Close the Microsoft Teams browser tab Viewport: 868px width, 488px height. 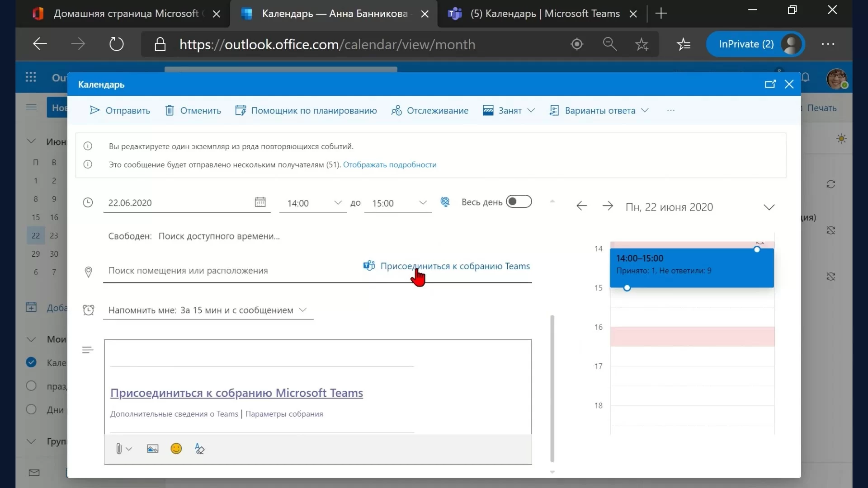[x=633, y=14]
